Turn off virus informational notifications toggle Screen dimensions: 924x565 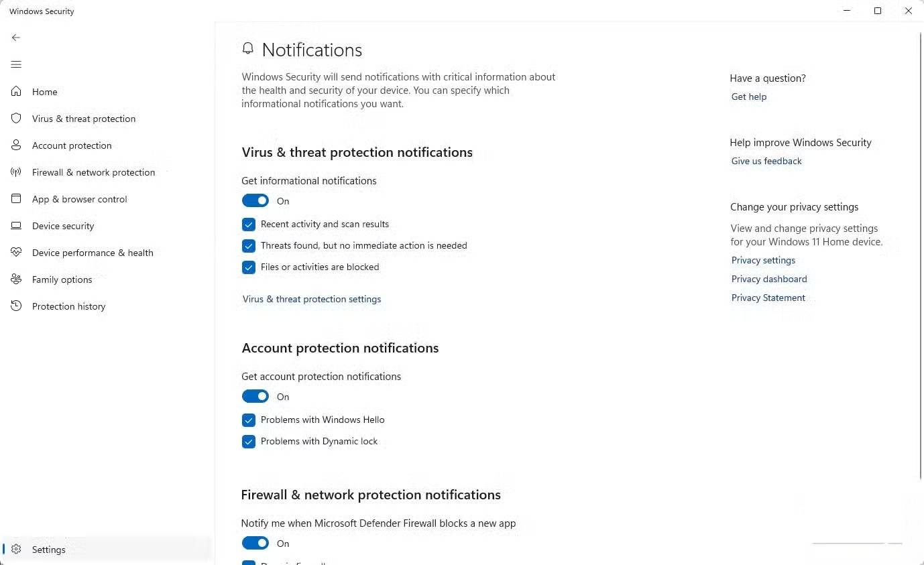[255, 201]
